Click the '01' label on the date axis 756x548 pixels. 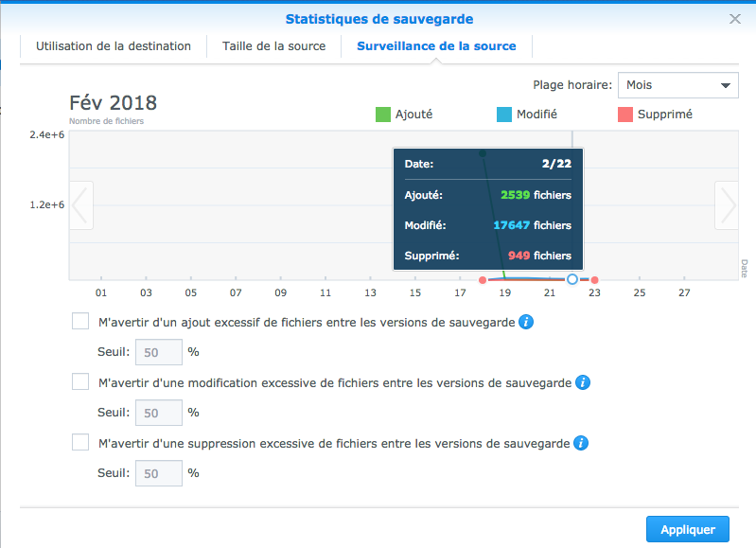tap(100, 292)
